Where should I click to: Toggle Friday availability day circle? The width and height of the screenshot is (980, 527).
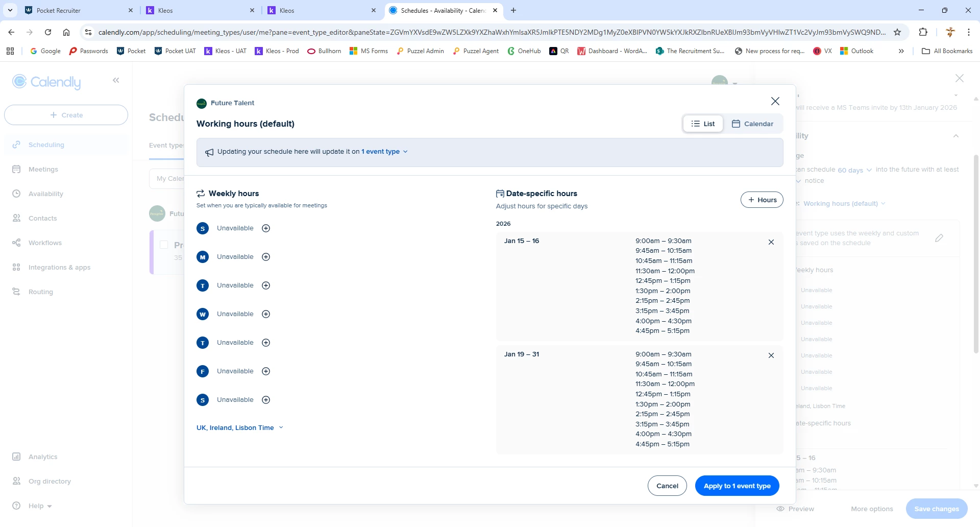pos(203,371)
